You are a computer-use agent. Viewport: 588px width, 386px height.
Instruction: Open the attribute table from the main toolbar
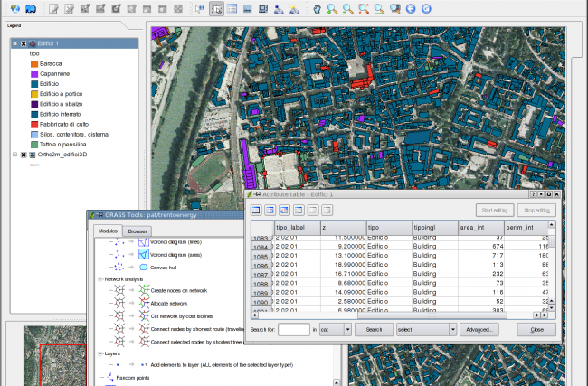tap(232, 9)
